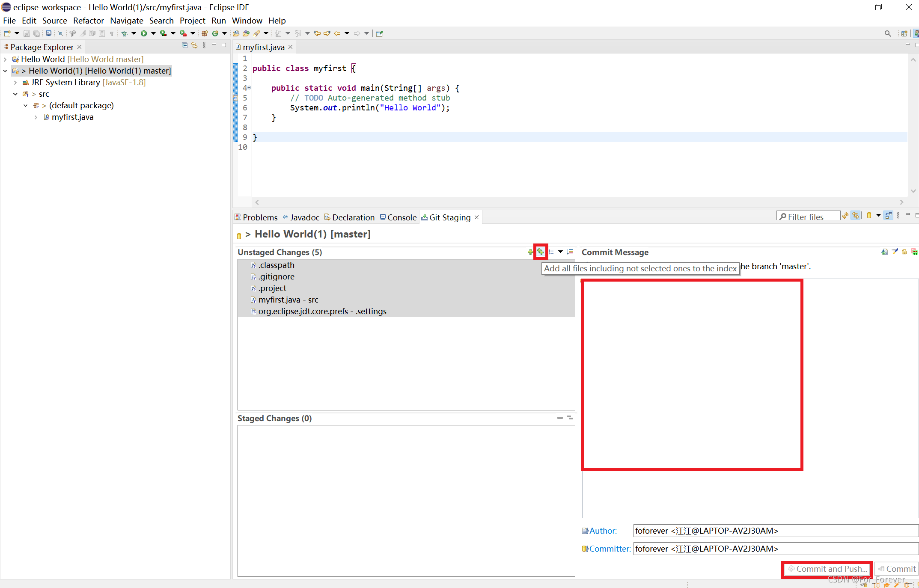This screenshot has height=588, width=919.
Task: Click Add selected files to index icon
Action: [x=530, y=252]
